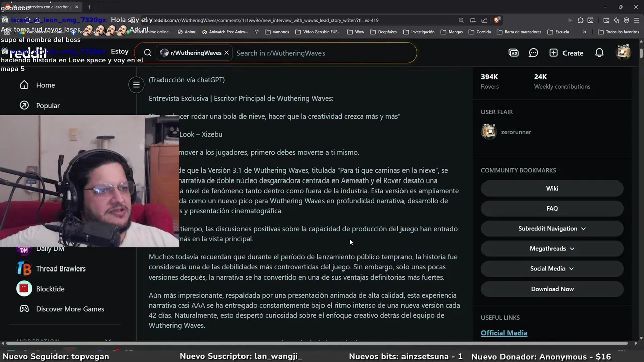The image size is (644, 362).
Task: Open the Animu bookmark
Action: coord(187,32)
